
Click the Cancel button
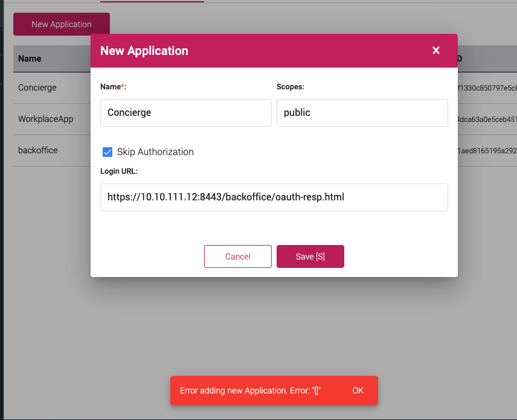point(238,256)
